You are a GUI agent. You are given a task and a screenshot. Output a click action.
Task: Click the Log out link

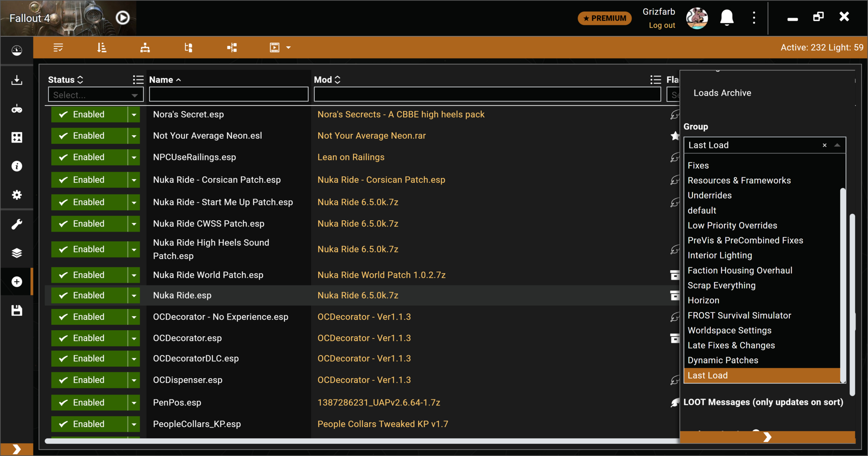coord(662,25)
